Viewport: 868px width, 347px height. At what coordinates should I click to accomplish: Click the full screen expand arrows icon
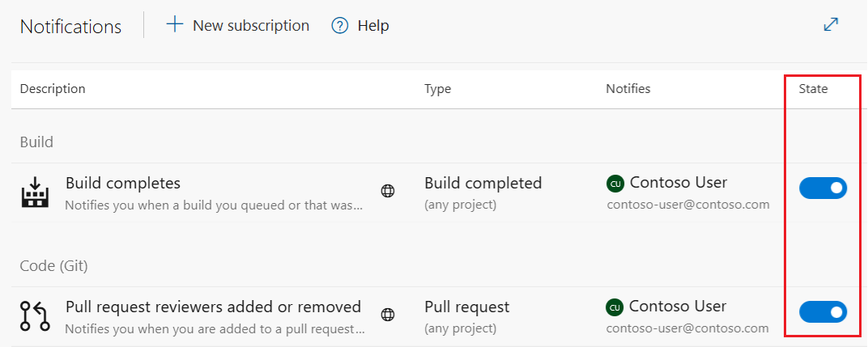(x=831, y=25)
